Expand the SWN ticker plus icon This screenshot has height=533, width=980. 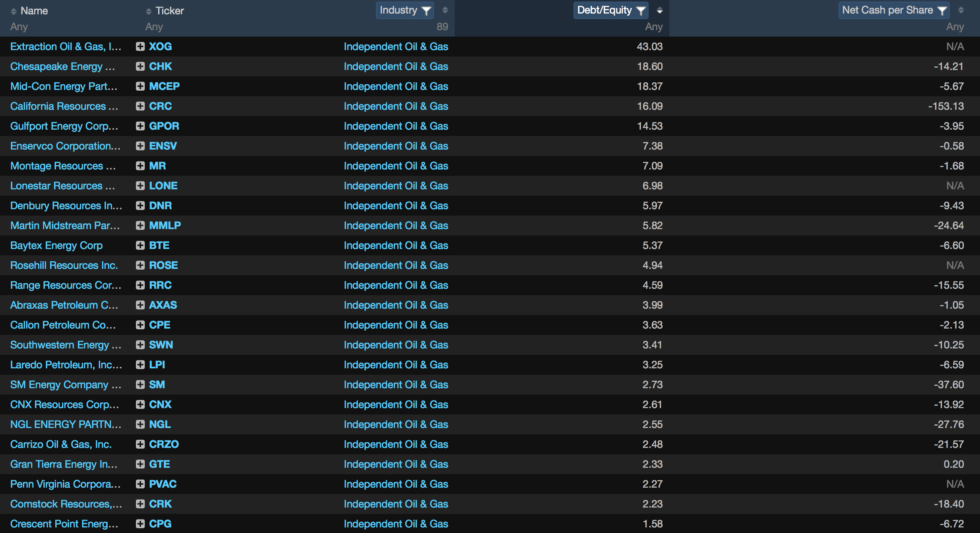140,345
